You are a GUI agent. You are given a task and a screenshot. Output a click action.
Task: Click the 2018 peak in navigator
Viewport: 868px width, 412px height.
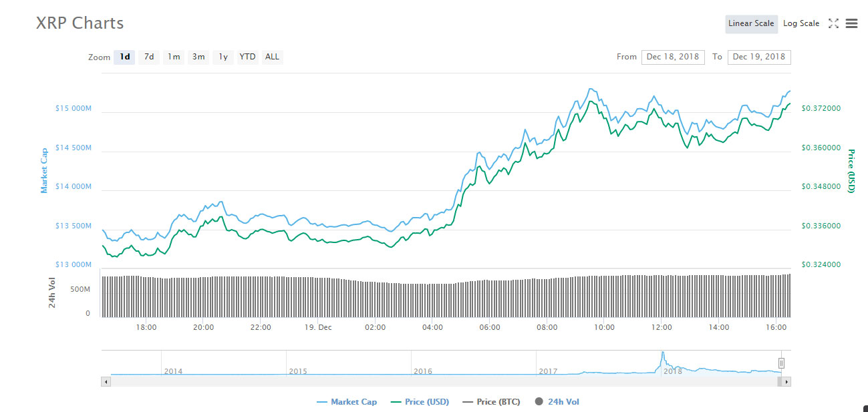[x=662, y=353]
